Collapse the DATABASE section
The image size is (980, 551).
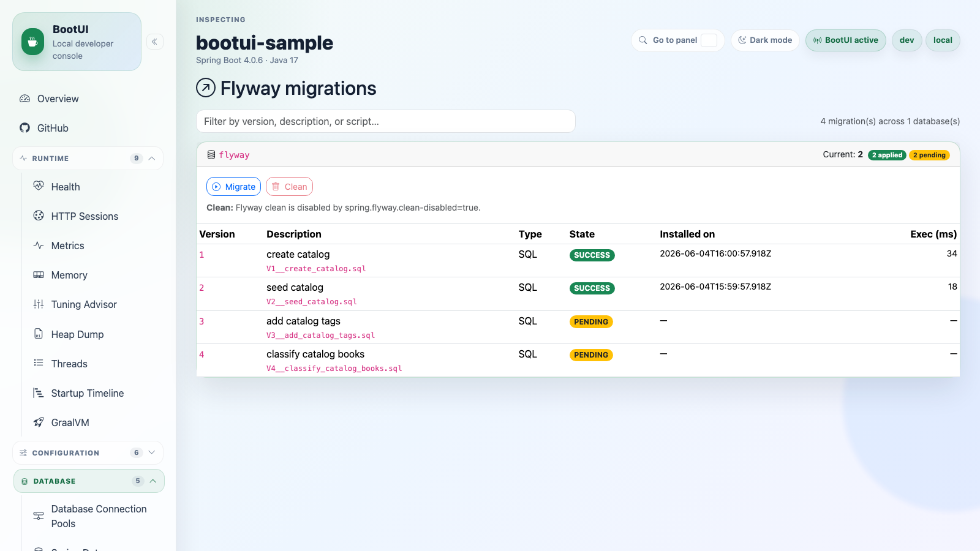coord(89,481)
